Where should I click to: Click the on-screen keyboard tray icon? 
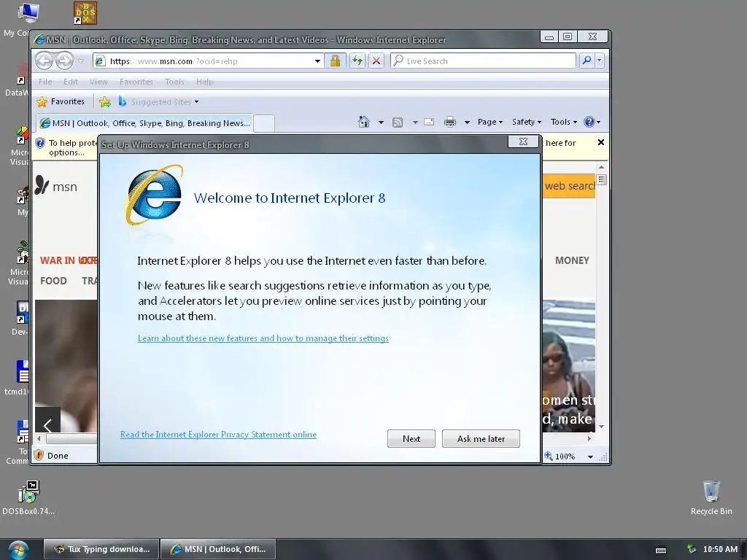pos(661,550)
